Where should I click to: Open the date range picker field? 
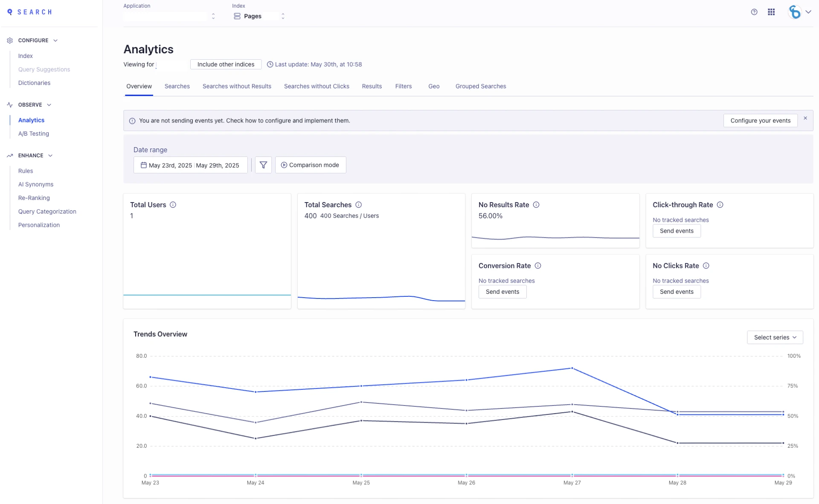tap(190, 165)
